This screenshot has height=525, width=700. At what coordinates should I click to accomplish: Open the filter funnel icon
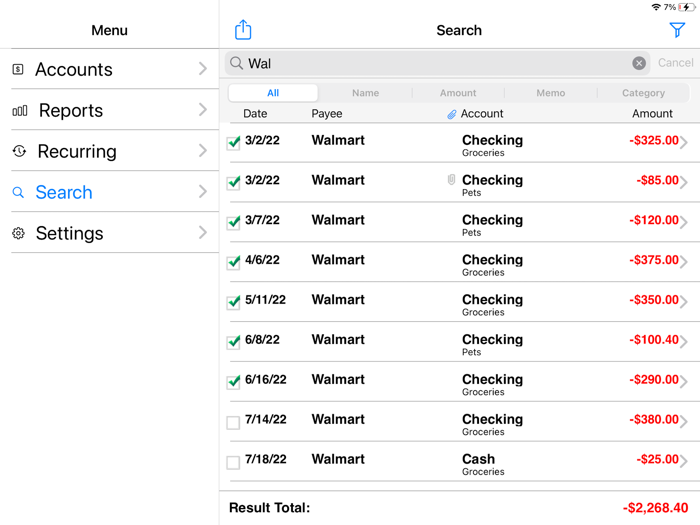[x=677, y=30]
